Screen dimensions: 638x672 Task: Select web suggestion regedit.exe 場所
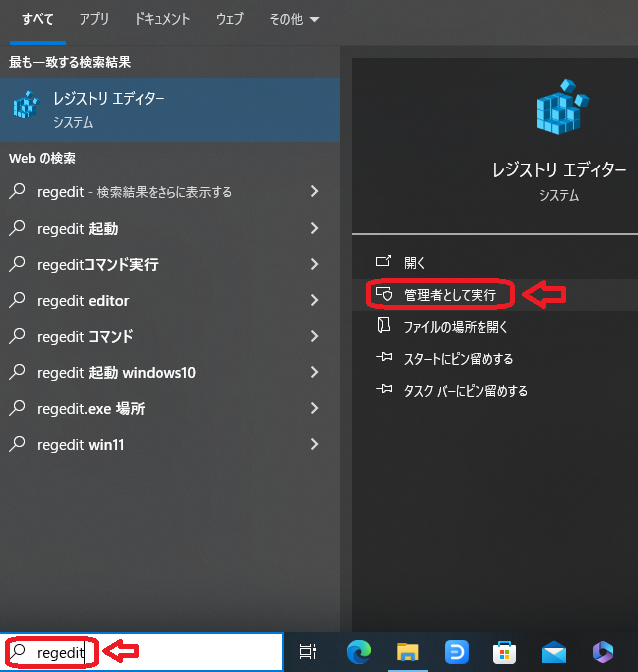170,409
